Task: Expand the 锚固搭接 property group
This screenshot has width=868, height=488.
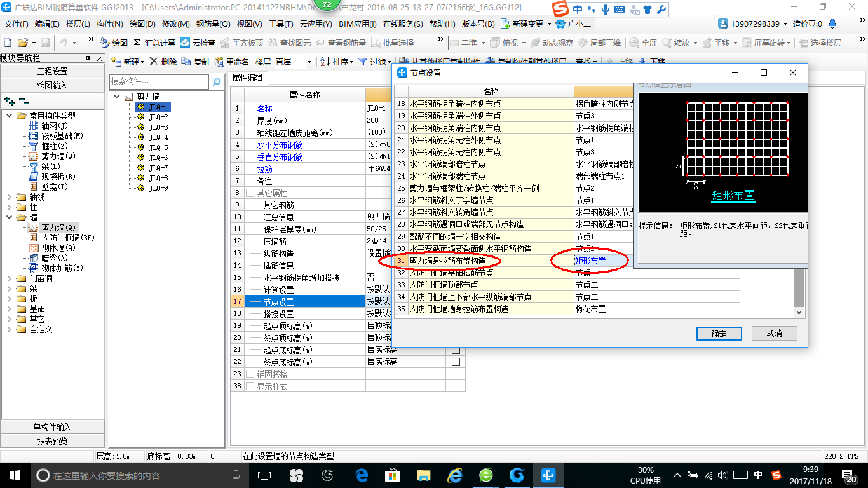Action: (x=250, y=374)
